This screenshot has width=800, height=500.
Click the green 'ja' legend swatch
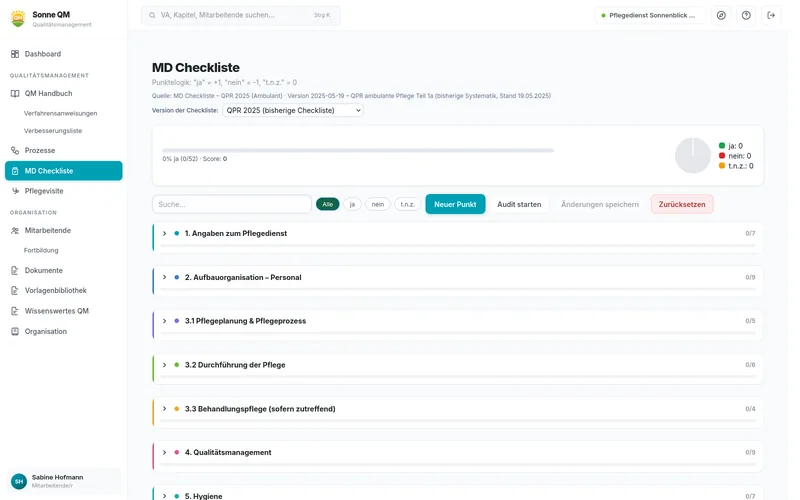click(x=721, y=145)
